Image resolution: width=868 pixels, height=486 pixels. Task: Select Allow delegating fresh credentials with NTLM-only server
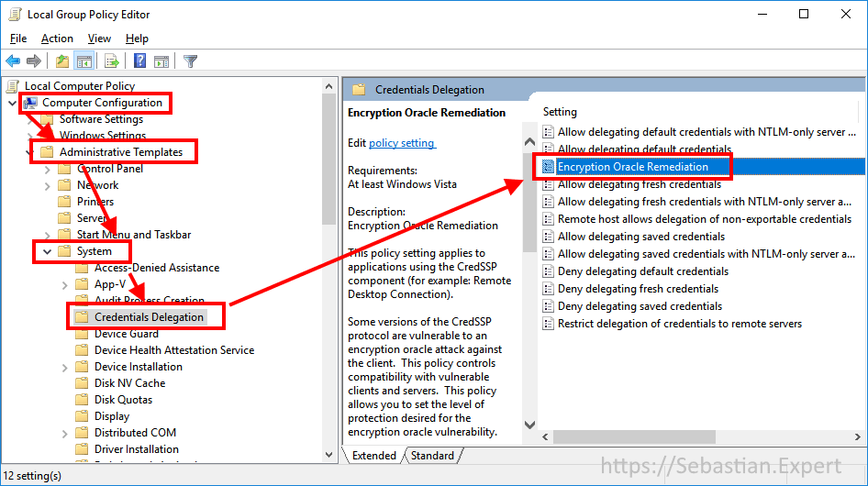(705, 202)
